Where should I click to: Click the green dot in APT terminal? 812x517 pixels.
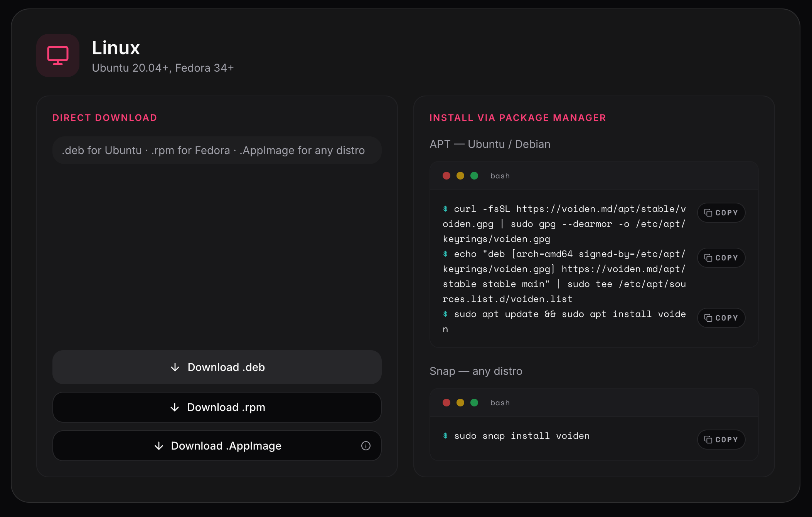[474, 176]
